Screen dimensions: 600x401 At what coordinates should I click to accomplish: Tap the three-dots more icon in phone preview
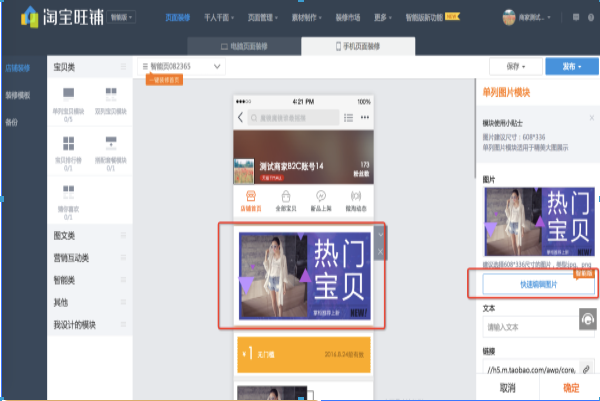365,117
